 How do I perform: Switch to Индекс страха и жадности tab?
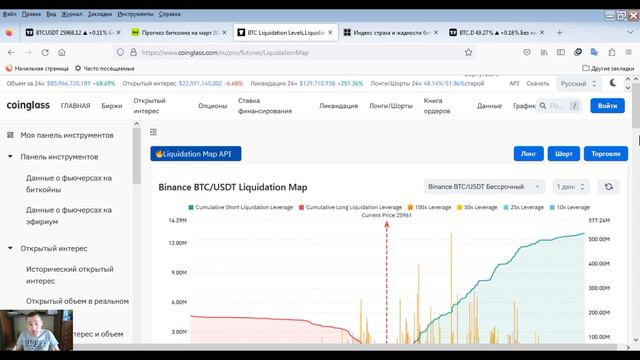tap(390, 33)
